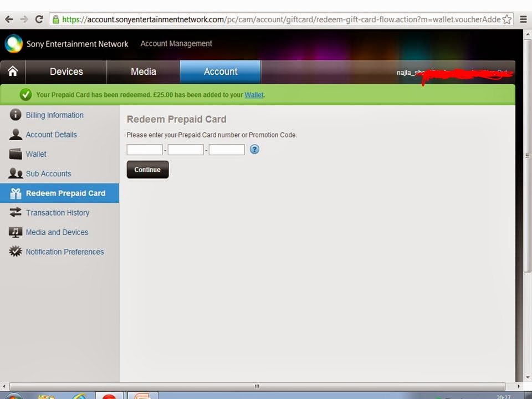Click the browser address bar URL
This screenshot has width=532, height=399.
click(x=282, y=19)
